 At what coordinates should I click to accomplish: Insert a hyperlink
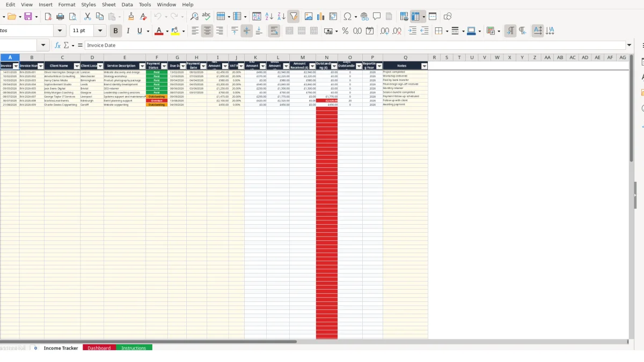(364, 17)
